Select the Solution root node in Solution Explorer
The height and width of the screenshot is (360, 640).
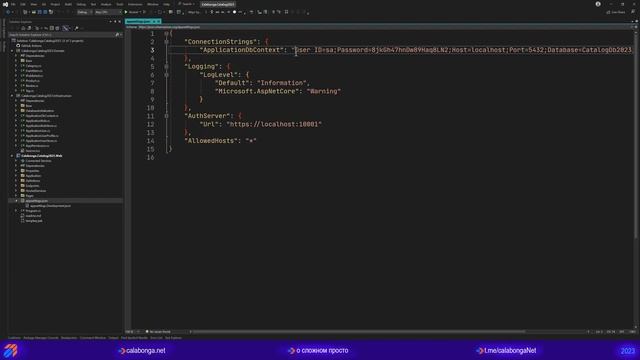pyautogui.click(x=50, y=41)
